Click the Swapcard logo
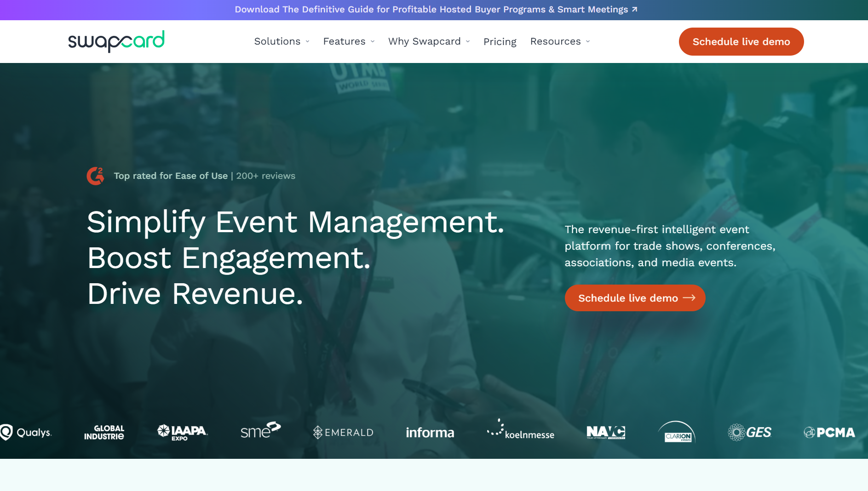 tap(116, 41)
